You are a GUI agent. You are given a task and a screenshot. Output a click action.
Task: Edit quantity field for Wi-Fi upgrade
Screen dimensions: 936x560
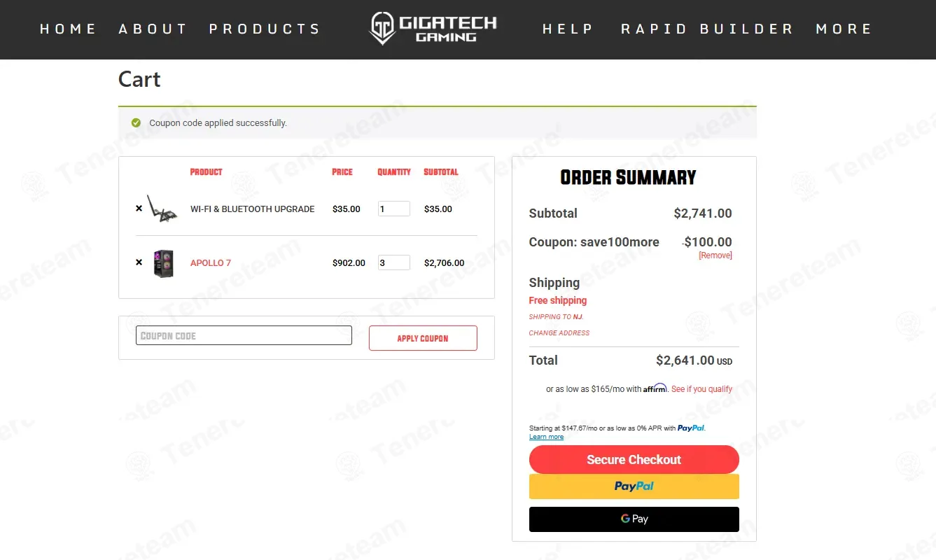point(394,209)
